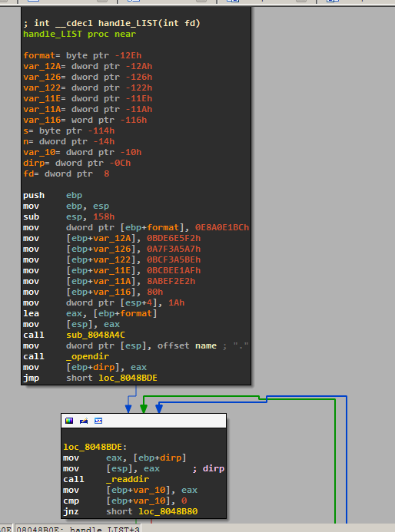Click the 'fd= dword ptr 8' declaration
395x532 pixels.
click(x=66, y=173)
